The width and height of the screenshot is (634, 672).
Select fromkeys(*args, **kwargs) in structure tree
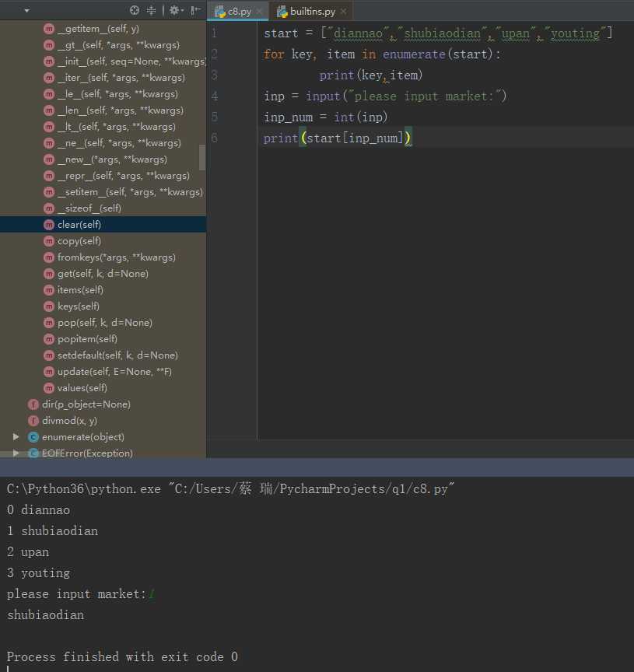click(x=103, y=257)
